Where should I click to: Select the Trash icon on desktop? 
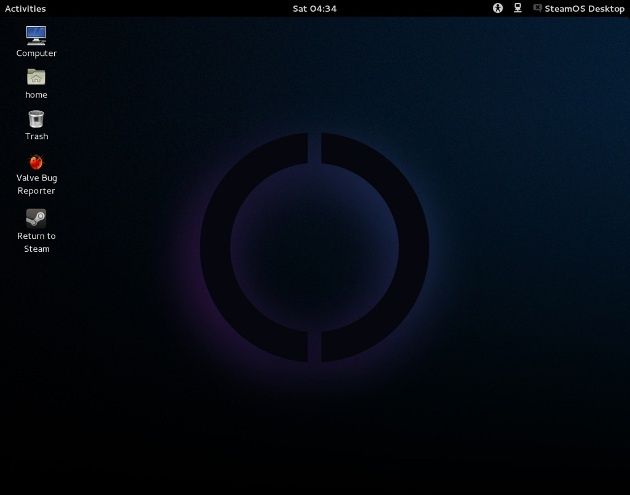tap(36, 119)
